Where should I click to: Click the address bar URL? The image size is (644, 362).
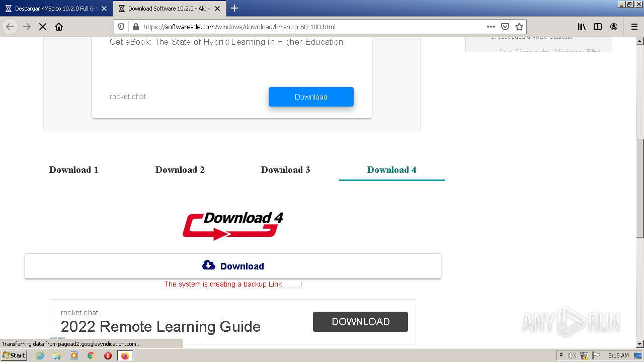[239, 27]
